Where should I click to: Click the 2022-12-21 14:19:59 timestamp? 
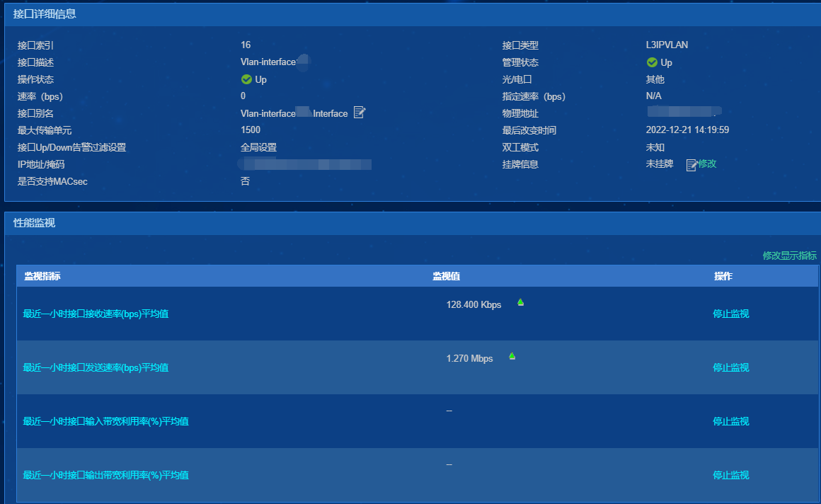click(687, 130)
